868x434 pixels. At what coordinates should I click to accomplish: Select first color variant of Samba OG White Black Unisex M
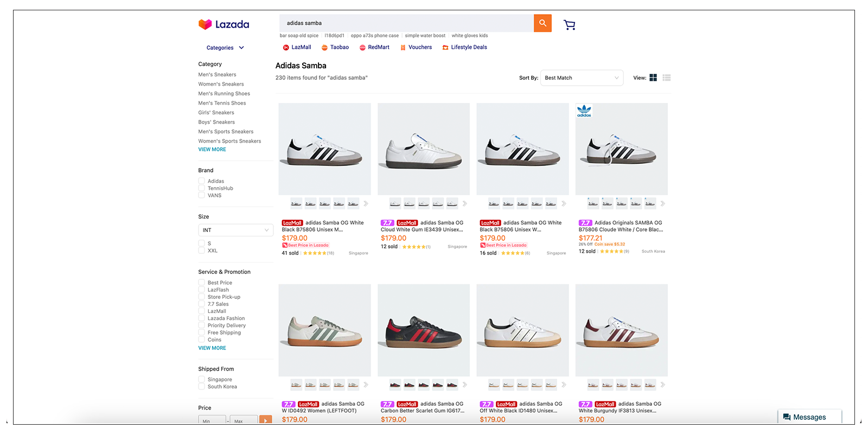(296, 203)
